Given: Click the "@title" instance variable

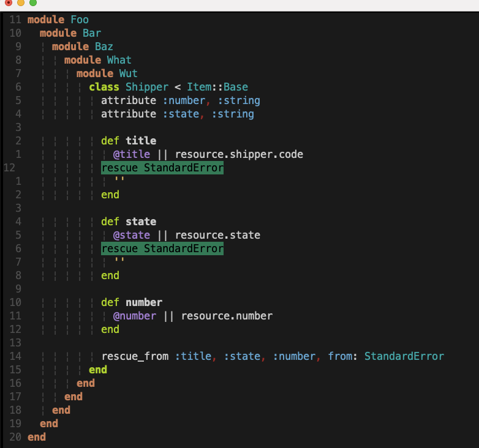Looking at the screenshot, I should point(132,154).
